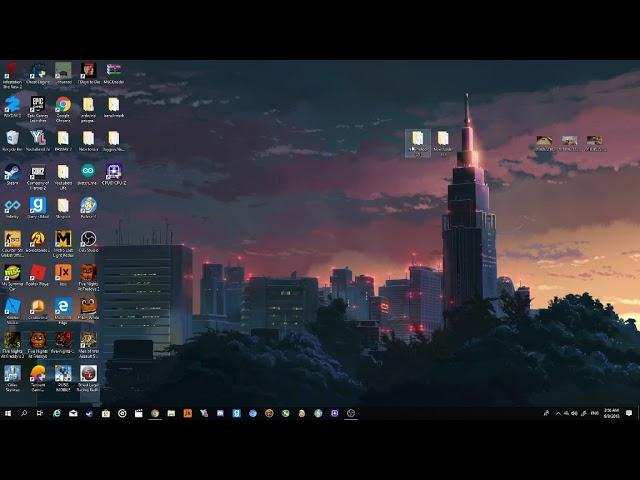Open Infestation The New Z desktop shortcut
The width and height of the screenshot is (640, 480).
coord(12,76)
